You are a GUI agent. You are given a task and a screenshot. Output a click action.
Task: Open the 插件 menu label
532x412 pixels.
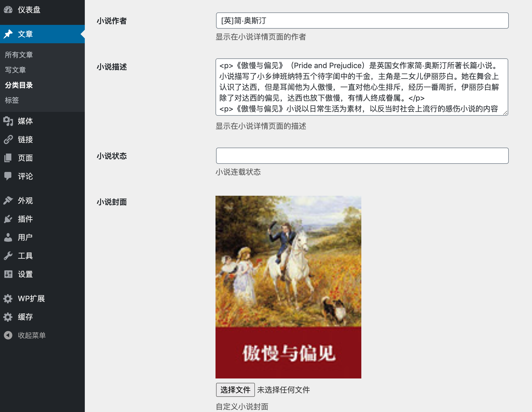pos(25,219)
